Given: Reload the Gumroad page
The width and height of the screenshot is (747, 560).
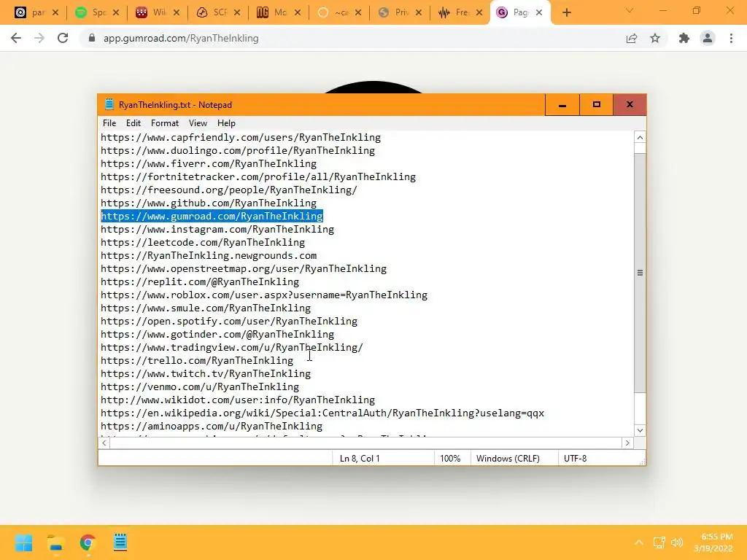Looking at the screenshot, I should [63, 38].
